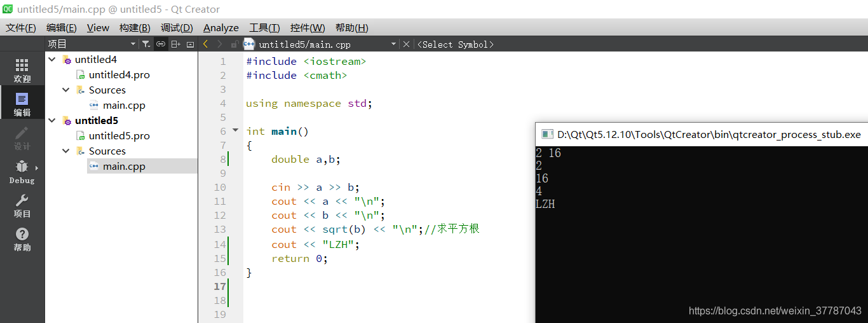Go back using the yellow left arrow
Image resolution: width=868 pixels, height=323 pixels.
[x=205, y=44]
